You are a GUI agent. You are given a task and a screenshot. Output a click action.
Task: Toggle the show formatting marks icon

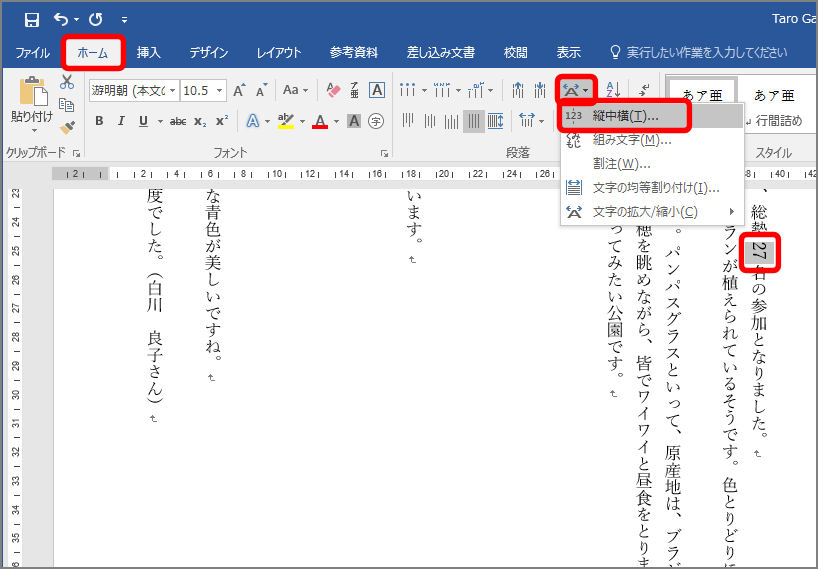click(644, 90)
